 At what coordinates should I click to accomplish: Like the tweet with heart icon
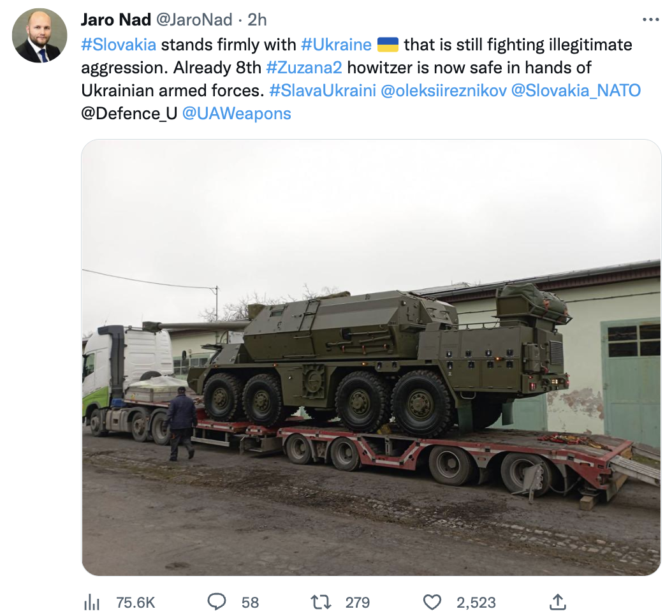432,602
